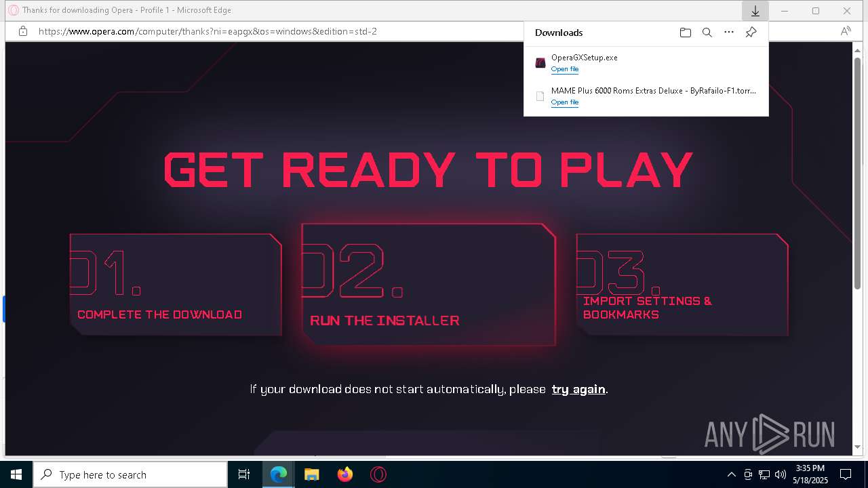Image resolution: width=868 pixels, height=488 pixels.
Task: Open file link under OperaGXSetup.exe
Action: point(565,69)
